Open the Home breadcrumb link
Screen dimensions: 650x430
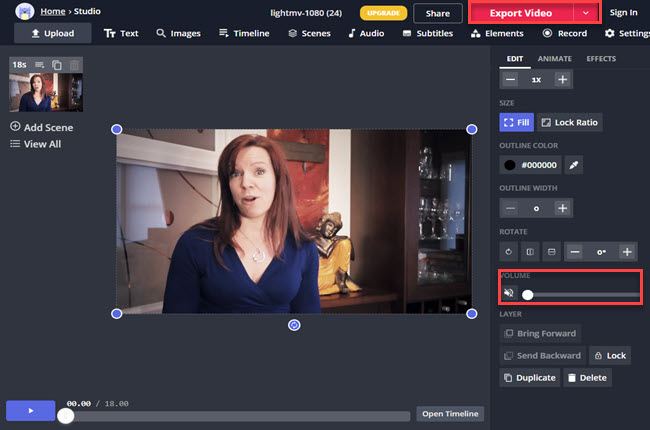(x=53, y=11)
